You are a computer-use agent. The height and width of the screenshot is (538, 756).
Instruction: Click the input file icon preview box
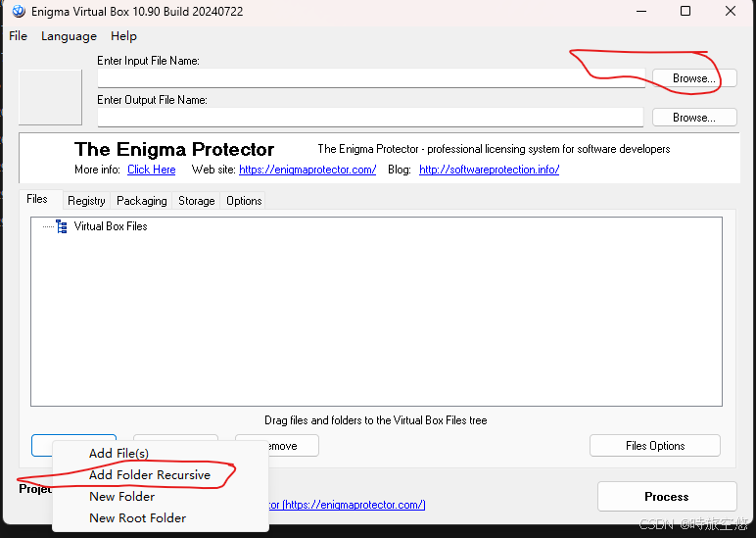[x=50, y=97]
